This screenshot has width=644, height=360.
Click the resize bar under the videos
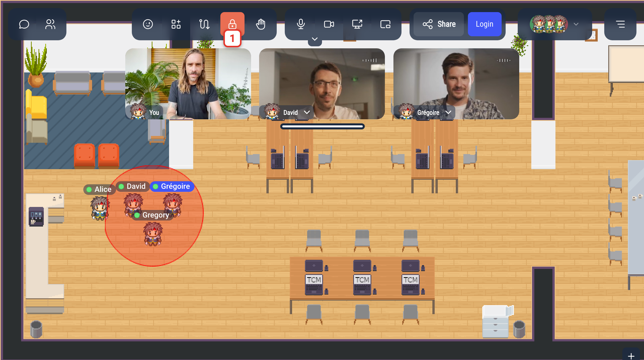tap(322, 126)
